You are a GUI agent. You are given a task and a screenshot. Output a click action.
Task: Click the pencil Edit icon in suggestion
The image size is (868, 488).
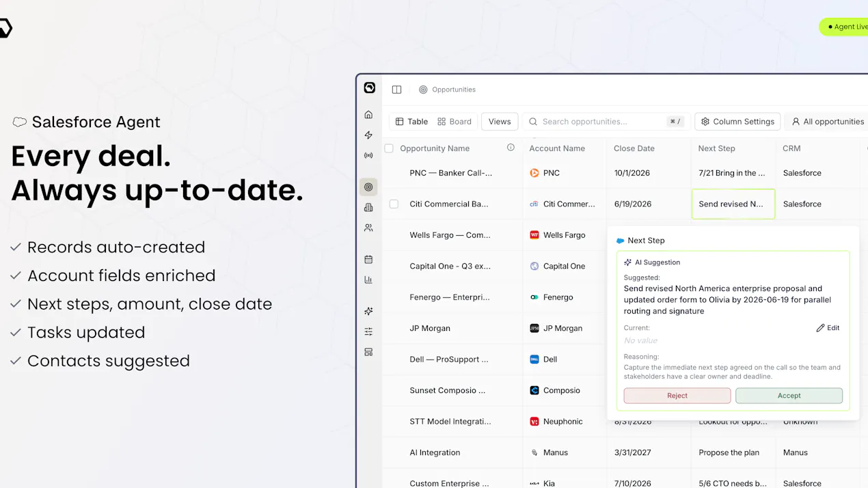coord(820,328)
